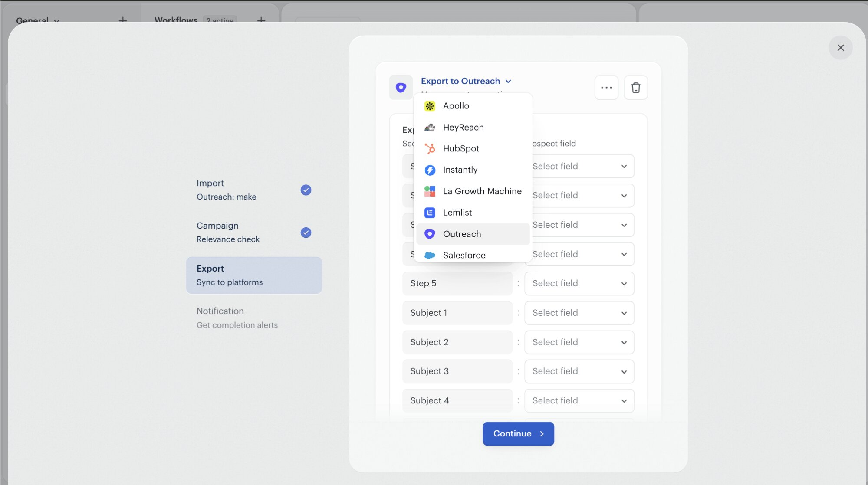Click the HeyReach icon in the list

pos(430,127)
